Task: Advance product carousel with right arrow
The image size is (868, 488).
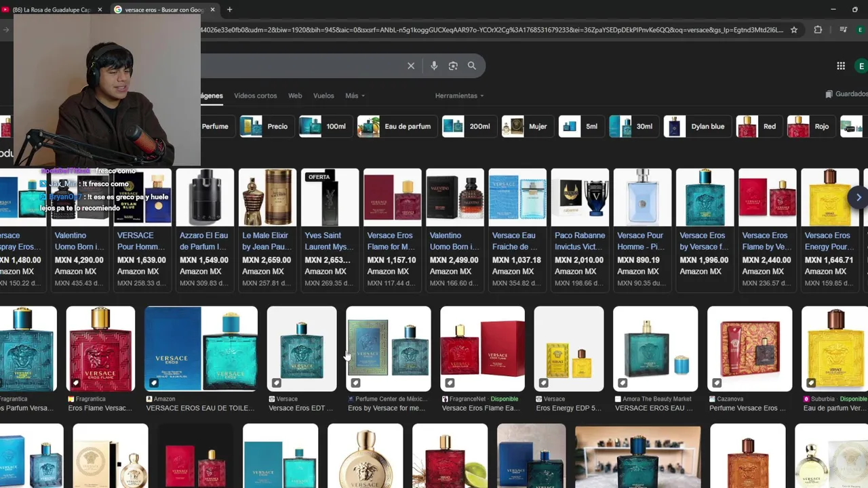Action: tap(859, 197)
